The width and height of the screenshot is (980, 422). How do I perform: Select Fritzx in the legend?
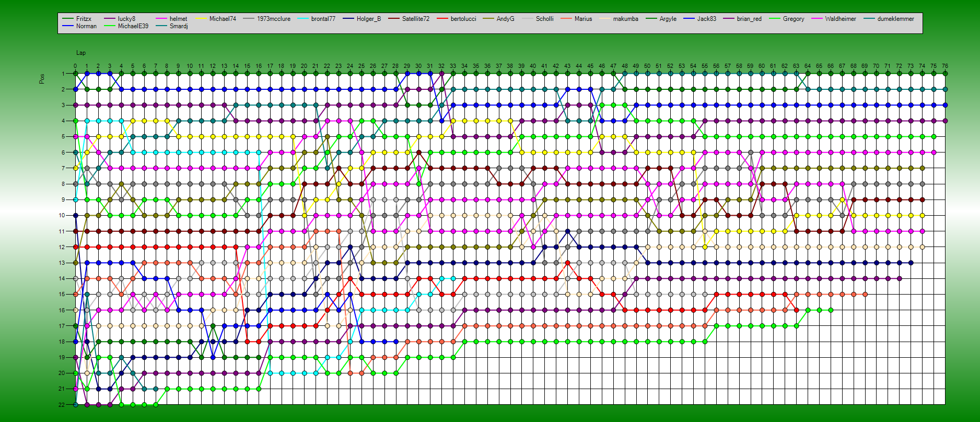[x=84, y=19]
